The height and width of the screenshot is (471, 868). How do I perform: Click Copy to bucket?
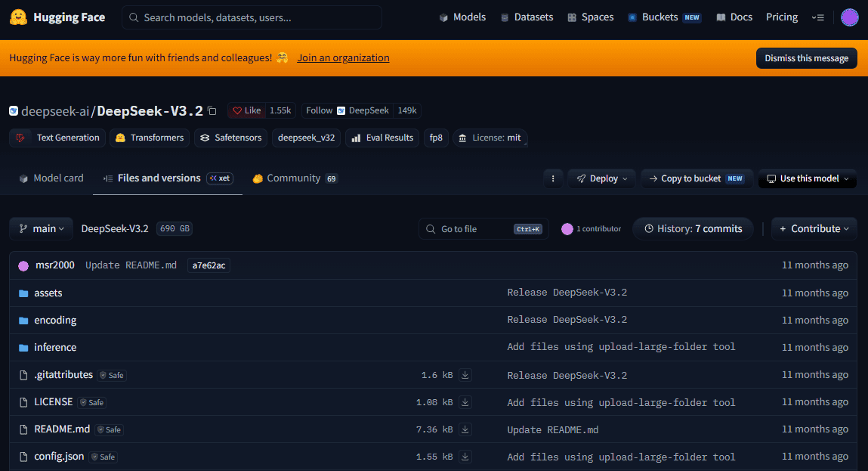(x=697, y=178)
